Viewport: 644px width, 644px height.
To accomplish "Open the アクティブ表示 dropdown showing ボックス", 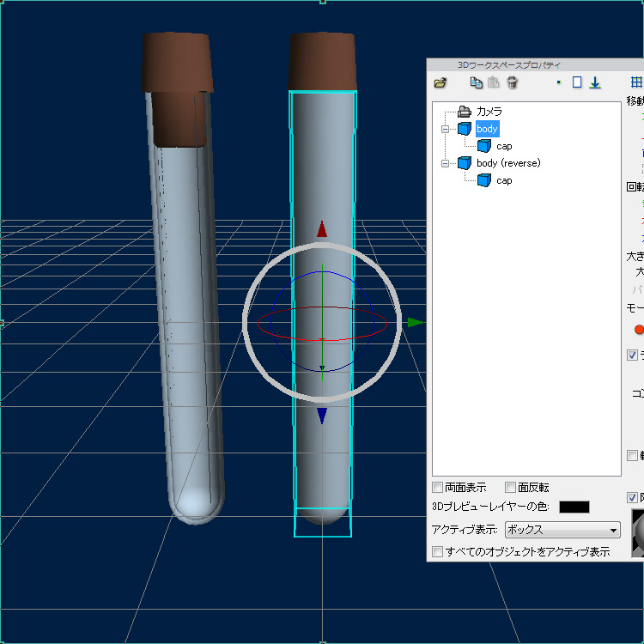I will [x=562, y=530].
